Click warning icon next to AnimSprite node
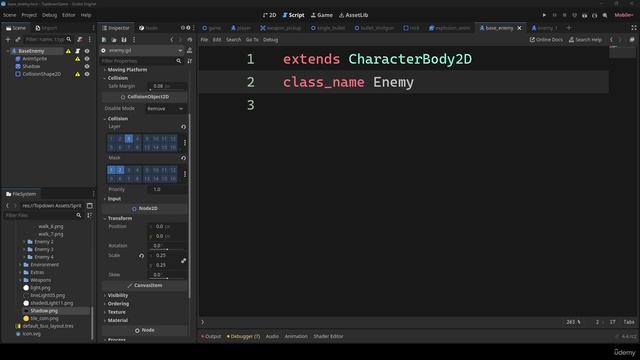The width and height of the screenshot is (640, 360). pos(78,59)
